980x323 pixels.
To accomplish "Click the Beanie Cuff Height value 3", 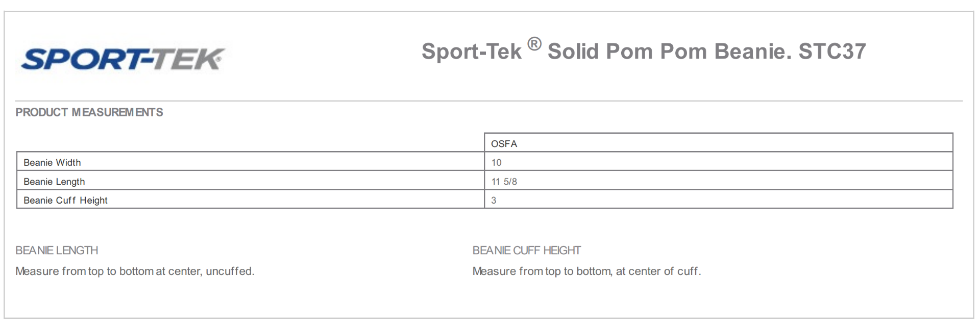I will [x=494, y=201].
